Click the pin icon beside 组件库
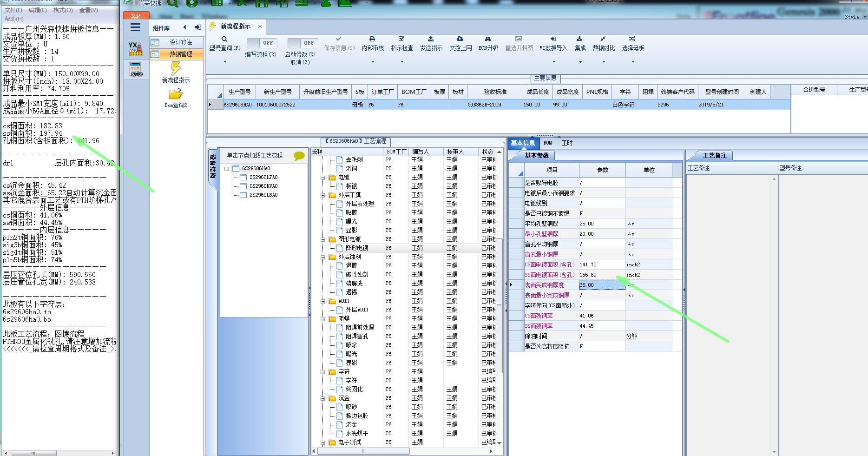868x456 pixels. point(197,27)
